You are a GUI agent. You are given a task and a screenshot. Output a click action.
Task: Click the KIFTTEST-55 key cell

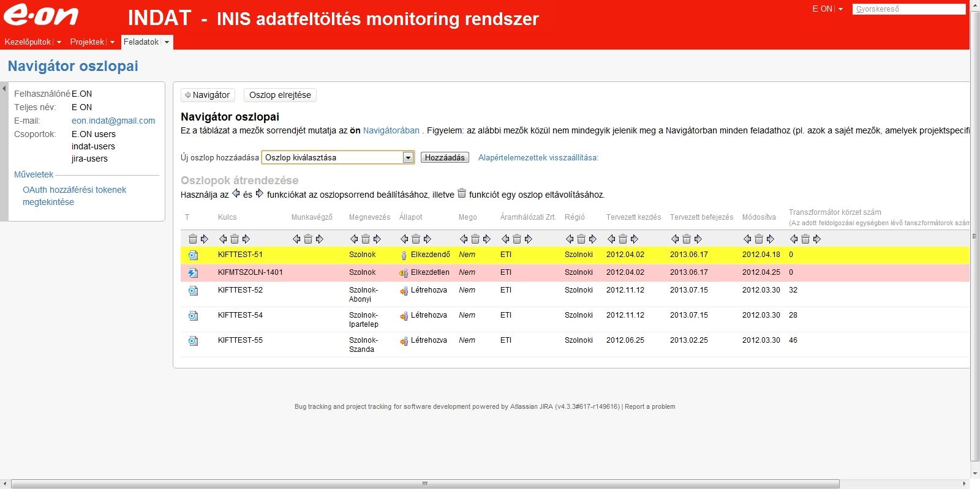[240, 340]
